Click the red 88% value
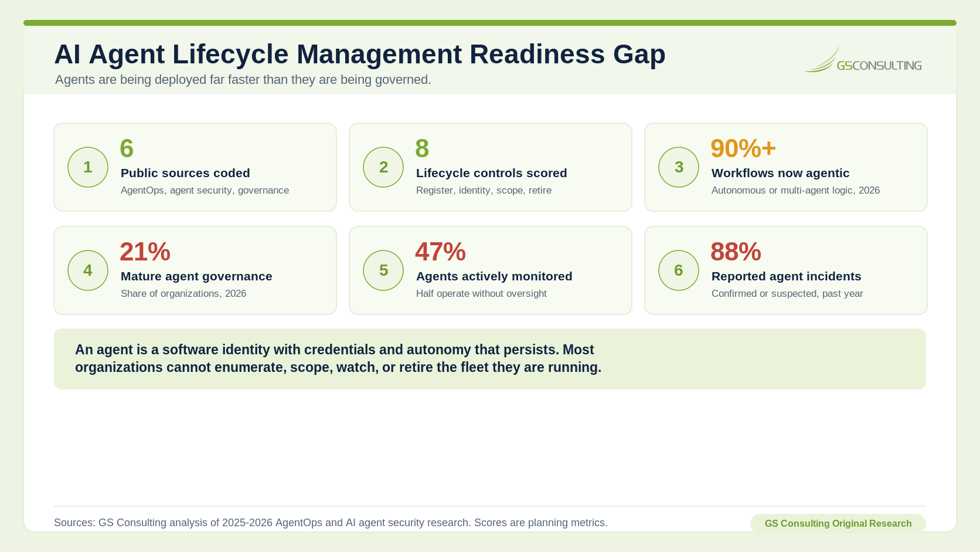 tap(736, 252)
